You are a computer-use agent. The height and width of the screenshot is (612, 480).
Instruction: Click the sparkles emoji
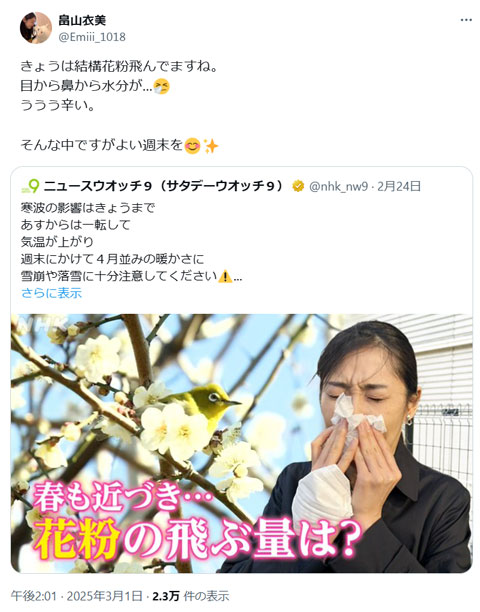211,146
